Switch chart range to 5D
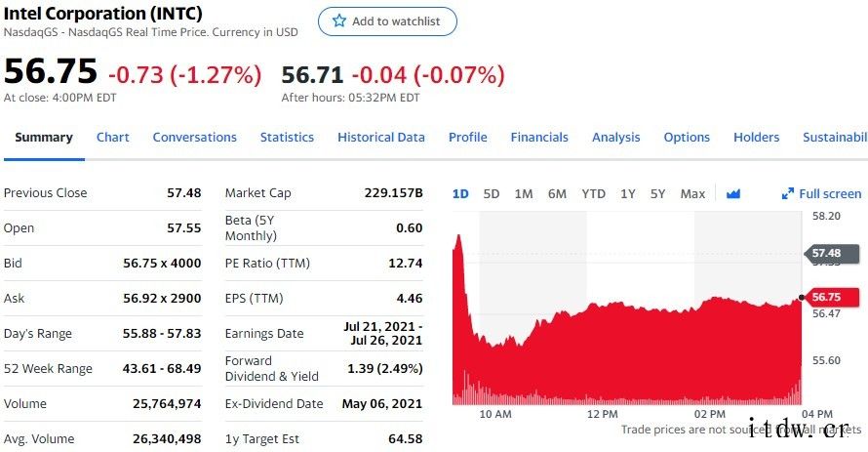The height and width of the screenshot is (452, 868). (x=492, y=194)
